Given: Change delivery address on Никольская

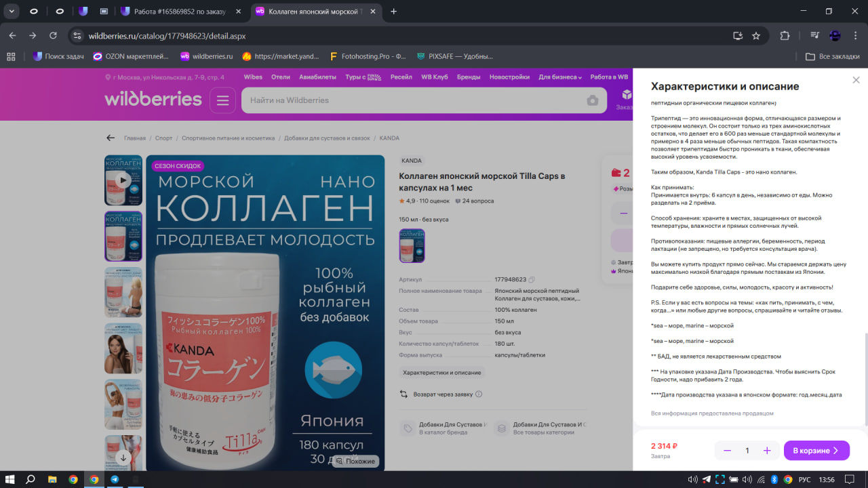Looking at the screenshot, I should (164, 77).
